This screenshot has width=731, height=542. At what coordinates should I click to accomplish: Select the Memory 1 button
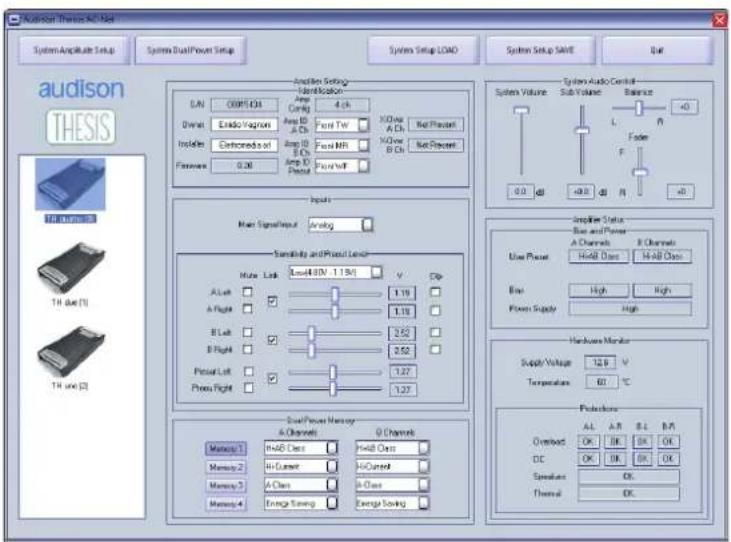coord(226,448)
